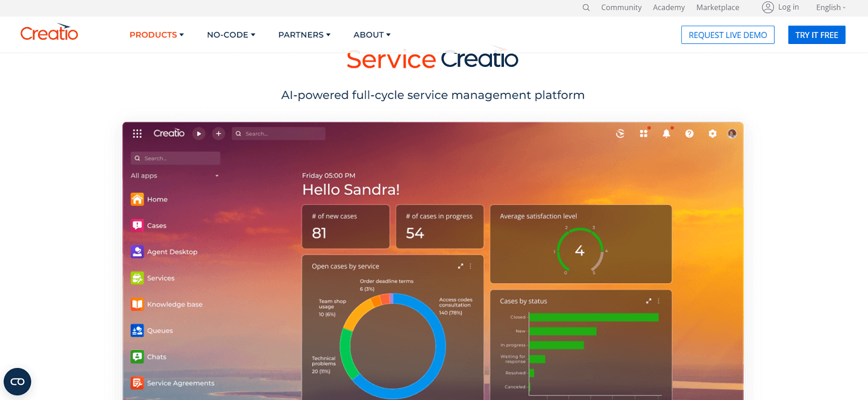The height and width of the screenshot is (400, 868).
Task: Open the chat widget bubble icon
Action: coord(17,381)
